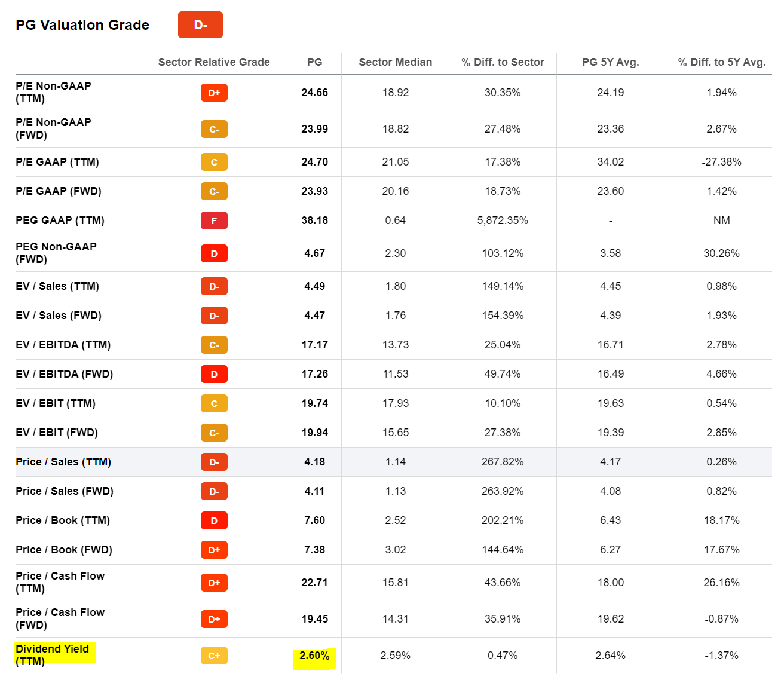Click the D- valuation grade badge beside the title
Viewport: 784px width, 680px height.
pyautogui.click(x=200, y=25)
